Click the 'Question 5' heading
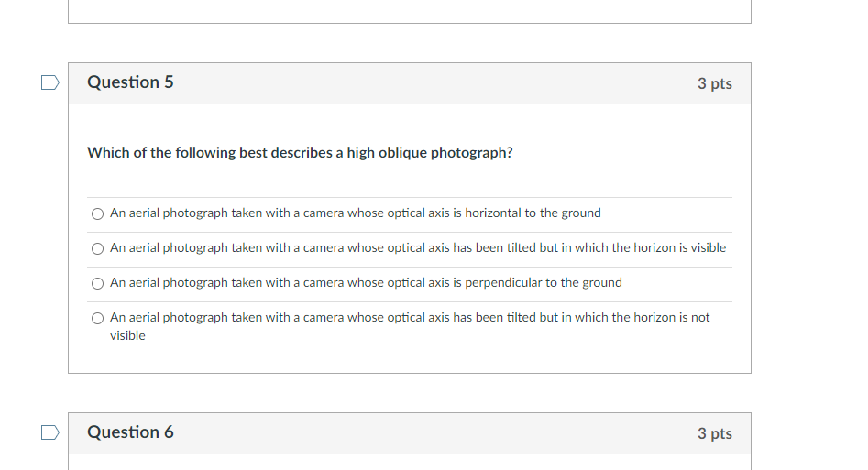The image size is (868, 470). tap(130, 82)
